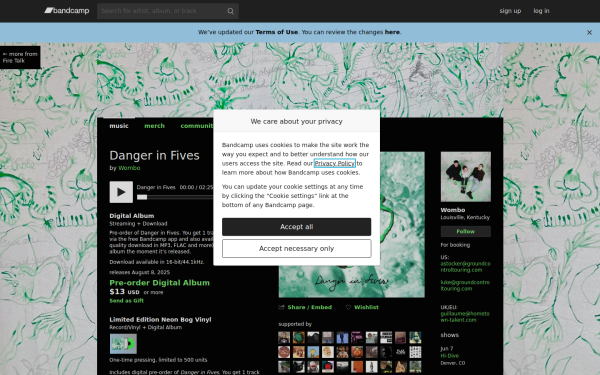Go to more from Fire Talk
The image size is (600, 375).
pyautogui.click(x=20, y=57)
